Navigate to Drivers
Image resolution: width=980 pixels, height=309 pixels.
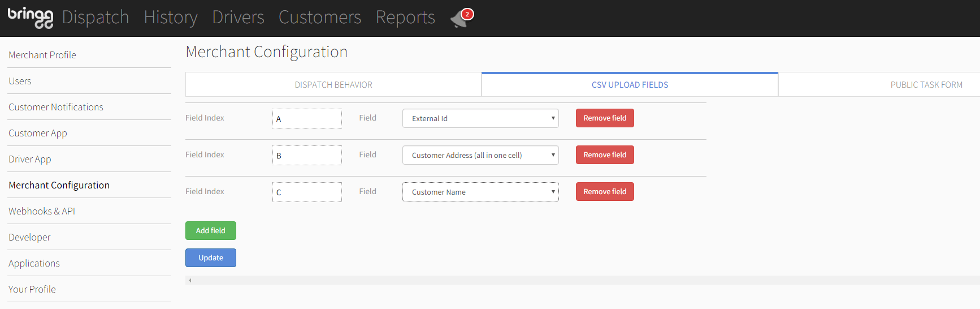pyautogui.click(x=238, y=18)
